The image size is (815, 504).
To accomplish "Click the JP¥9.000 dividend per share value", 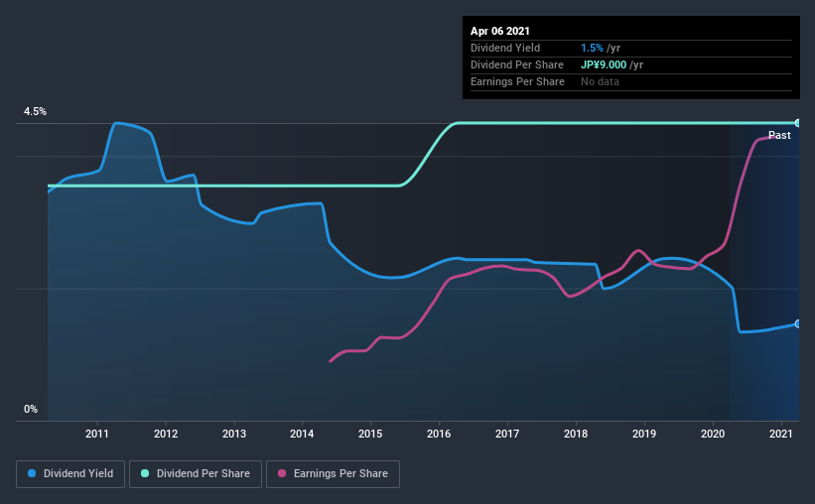I will click(604, 64).
